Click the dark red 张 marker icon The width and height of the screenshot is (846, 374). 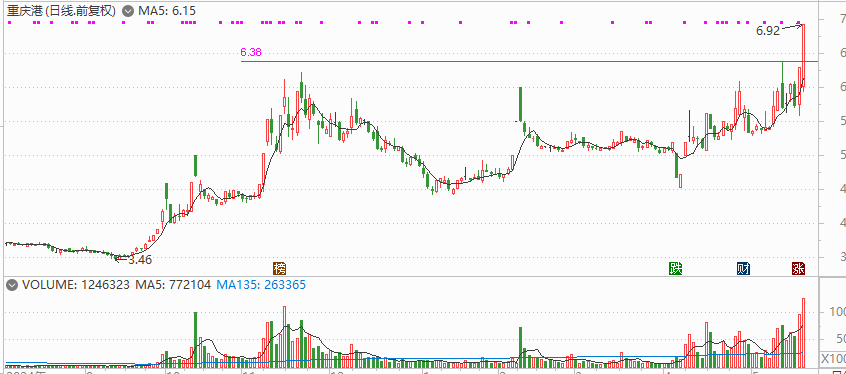pyautogui.click(x=799, y=268)
